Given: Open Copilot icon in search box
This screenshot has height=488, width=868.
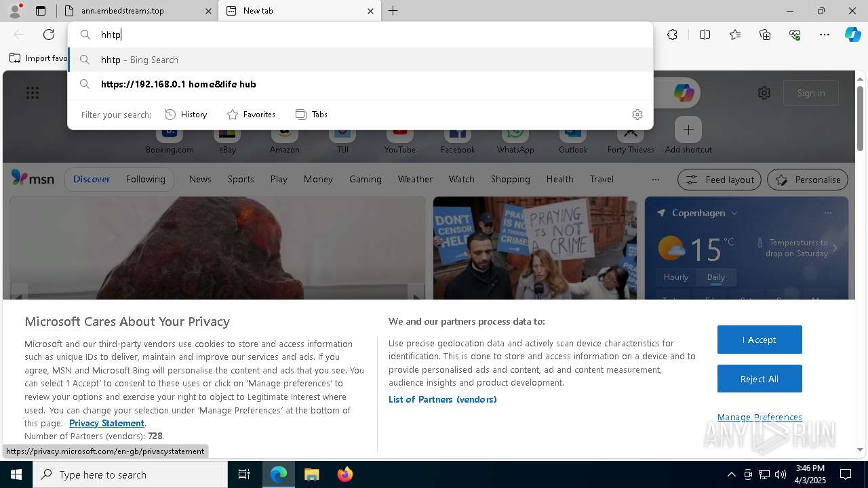Looking at the screenshot, I should [x=684, y=93].
